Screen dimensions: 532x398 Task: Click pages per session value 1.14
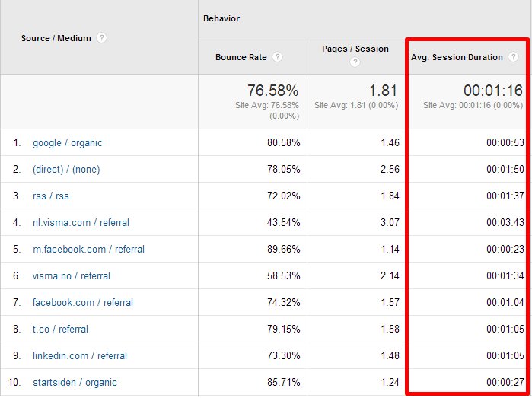390,249
